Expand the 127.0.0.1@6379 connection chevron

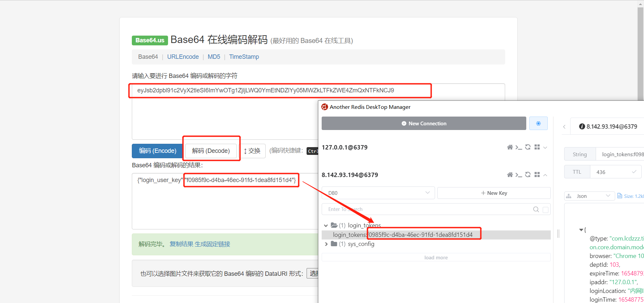[545, 147]
